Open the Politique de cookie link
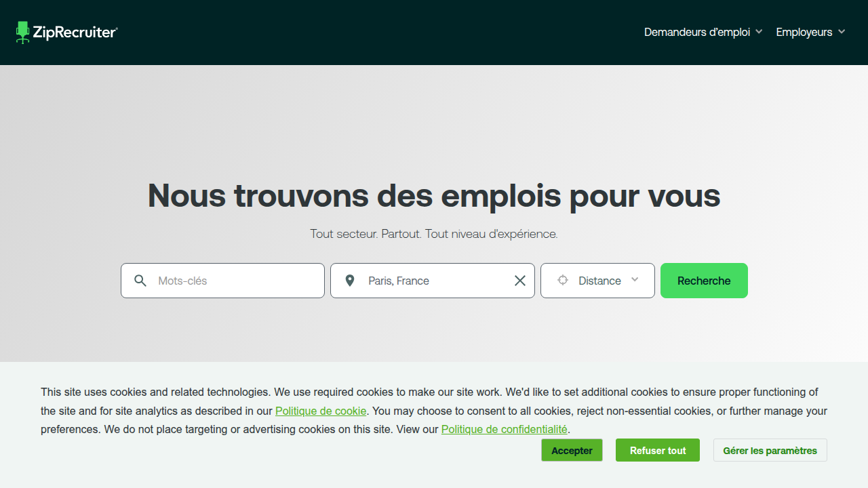This screenshot has width=868, height=488. pyautogui.click(x=321, y=411)
